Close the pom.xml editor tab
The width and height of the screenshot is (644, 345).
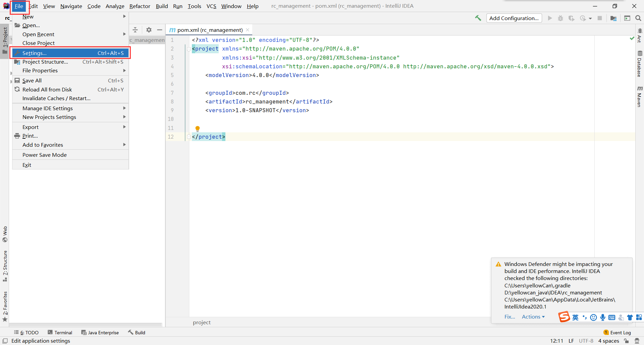248,30
